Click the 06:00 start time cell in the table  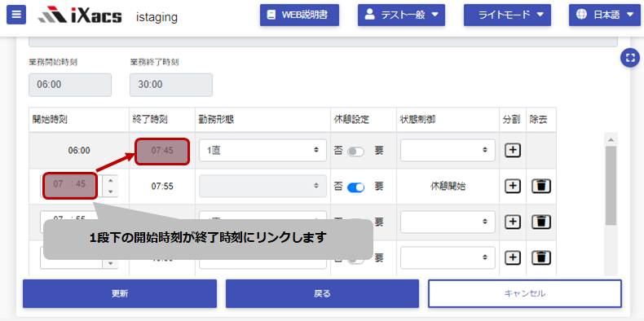(x=79, y=151)
